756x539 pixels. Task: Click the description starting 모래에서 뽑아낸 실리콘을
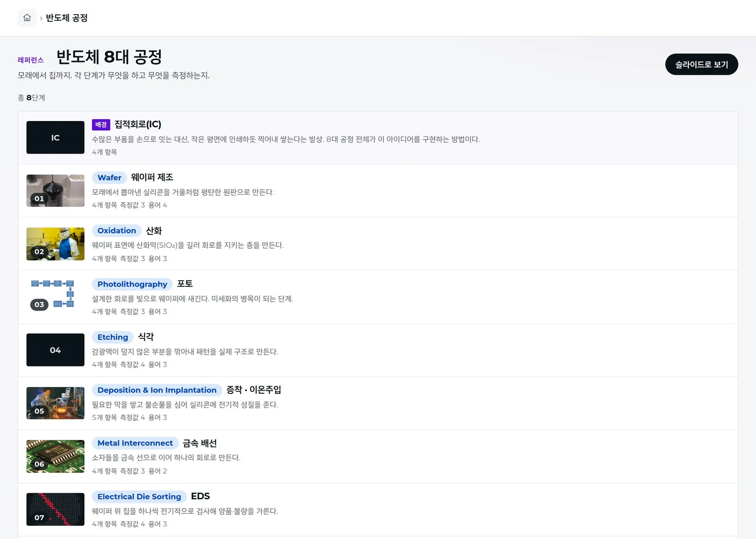(183, 192)
